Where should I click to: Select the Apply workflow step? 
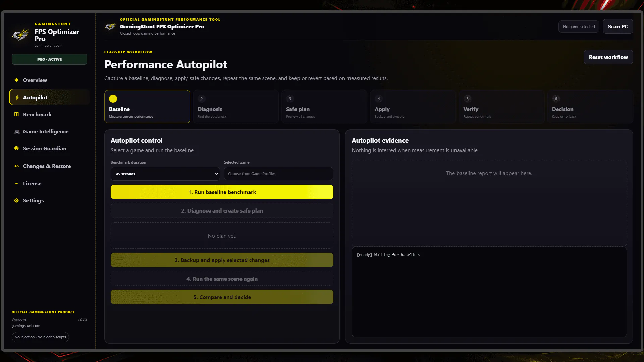pyautogui.click(x=413, y=107)
